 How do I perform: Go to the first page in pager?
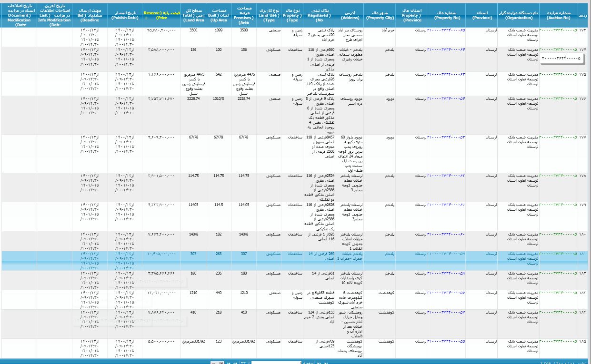coord(326,363)
